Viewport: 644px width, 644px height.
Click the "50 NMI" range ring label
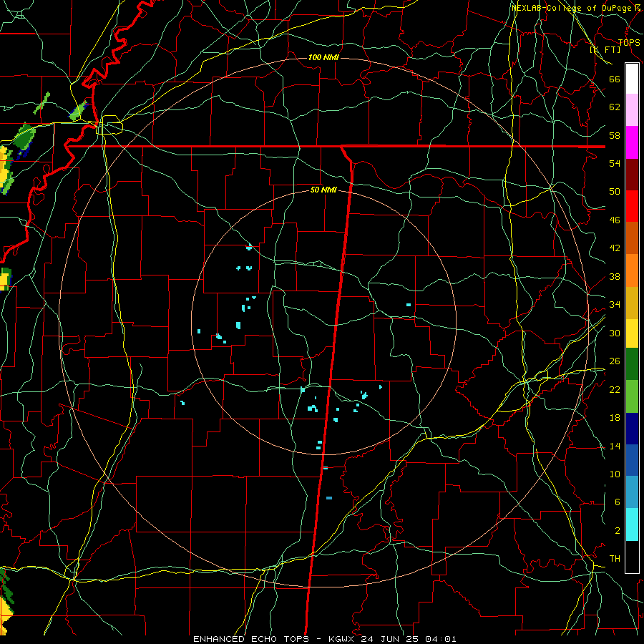(x=323, y=190)
